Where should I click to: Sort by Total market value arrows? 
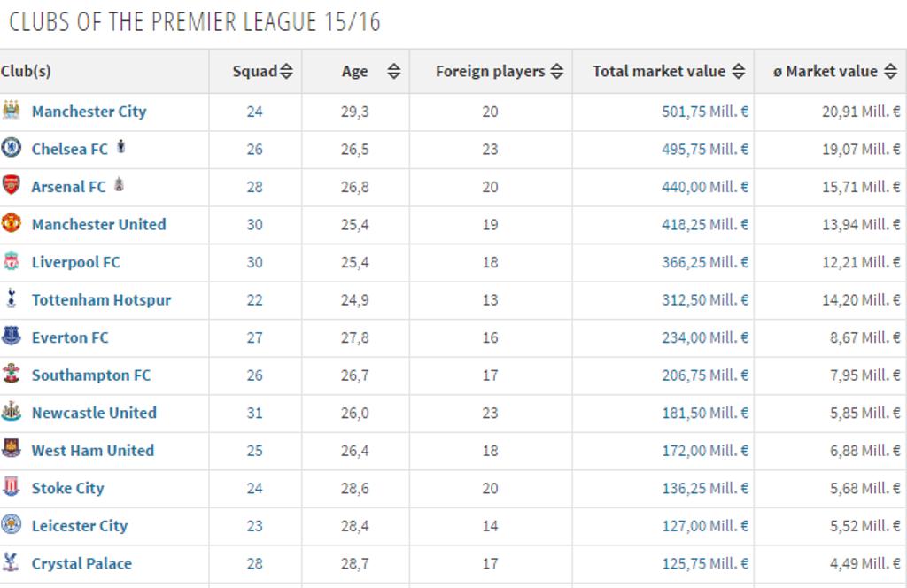click(738, 72)
